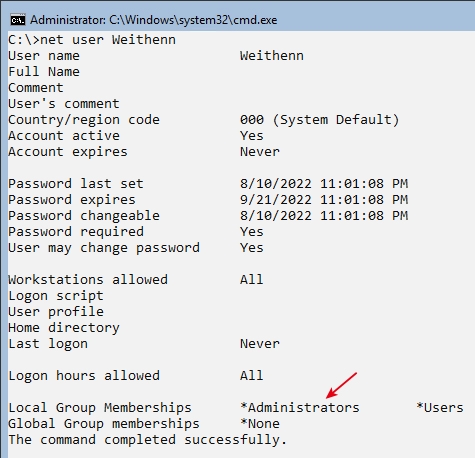
Task: Click the Password last set date value
Action: pyautogui.click(x=324, y=184)
